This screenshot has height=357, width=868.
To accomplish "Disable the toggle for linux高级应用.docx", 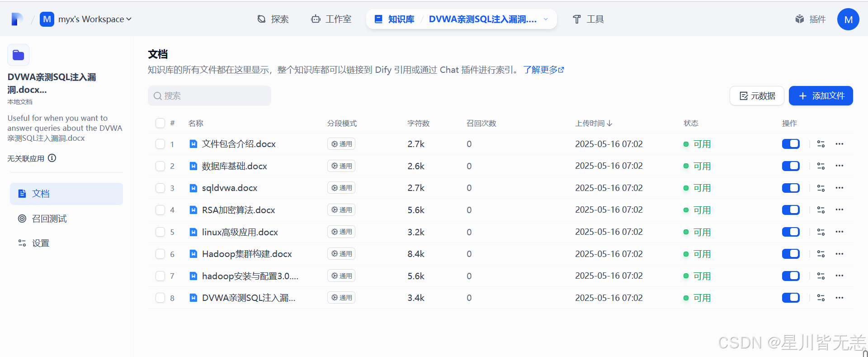I will (791, 232).
